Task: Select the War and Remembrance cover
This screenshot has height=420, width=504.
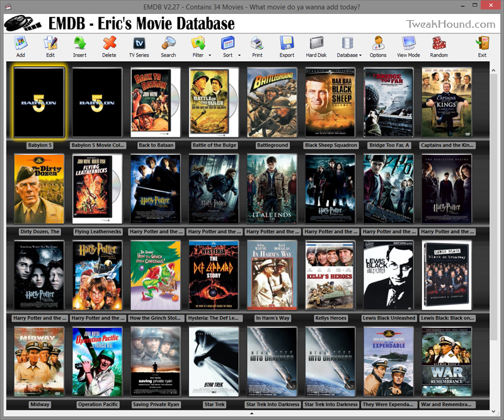Action: pos(447,362)
